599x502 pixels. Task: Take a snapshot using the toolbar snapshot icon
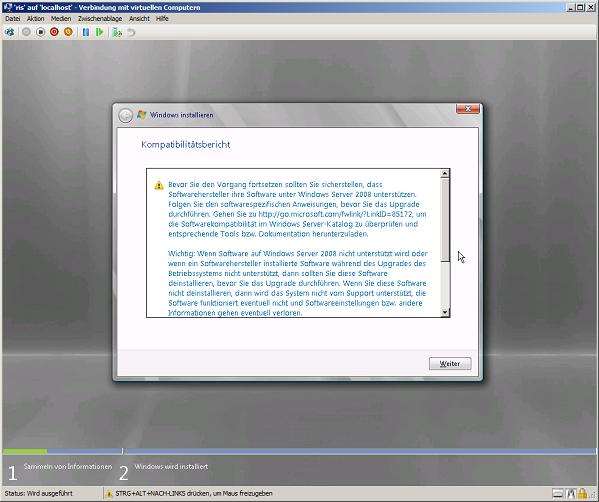click(117, 32)
